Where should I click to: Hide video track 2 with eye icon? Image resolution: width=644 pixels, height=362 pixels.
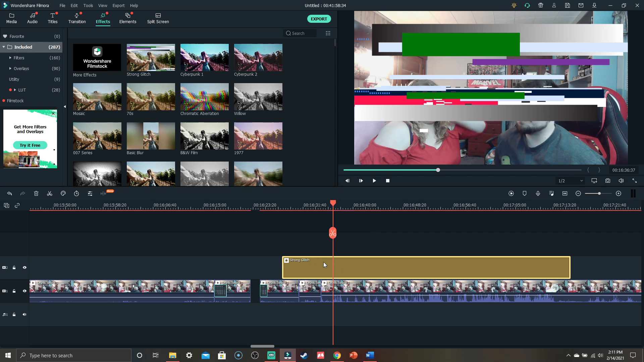(x=24, y=267)
